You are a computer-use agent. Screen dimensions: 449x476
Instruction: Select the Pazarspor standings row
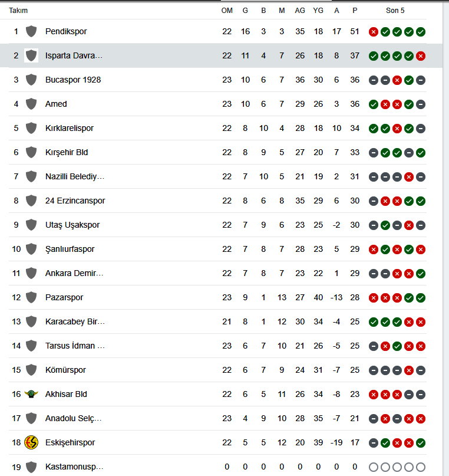tap(217, 297)
